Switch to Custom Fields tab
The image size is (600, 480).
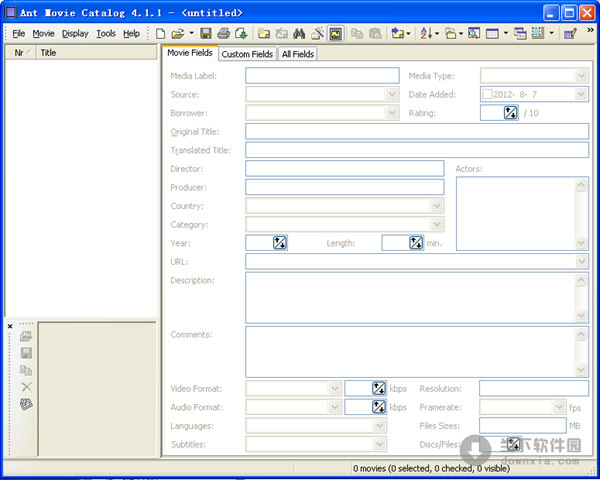coord(247,54)
